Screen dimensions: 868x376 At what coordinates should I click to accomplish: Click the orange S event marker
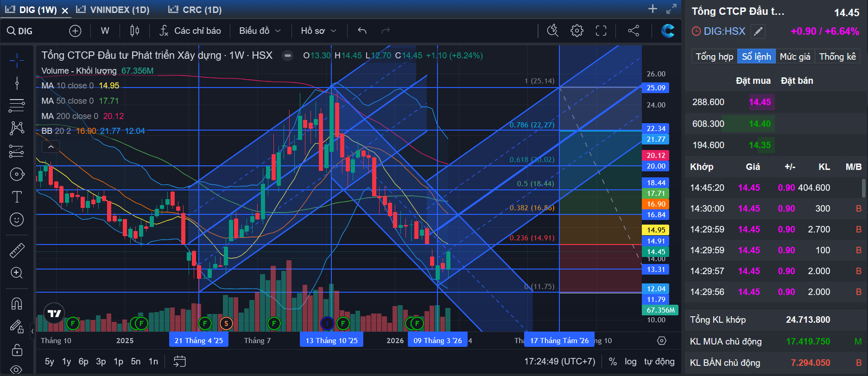point(226,323)
